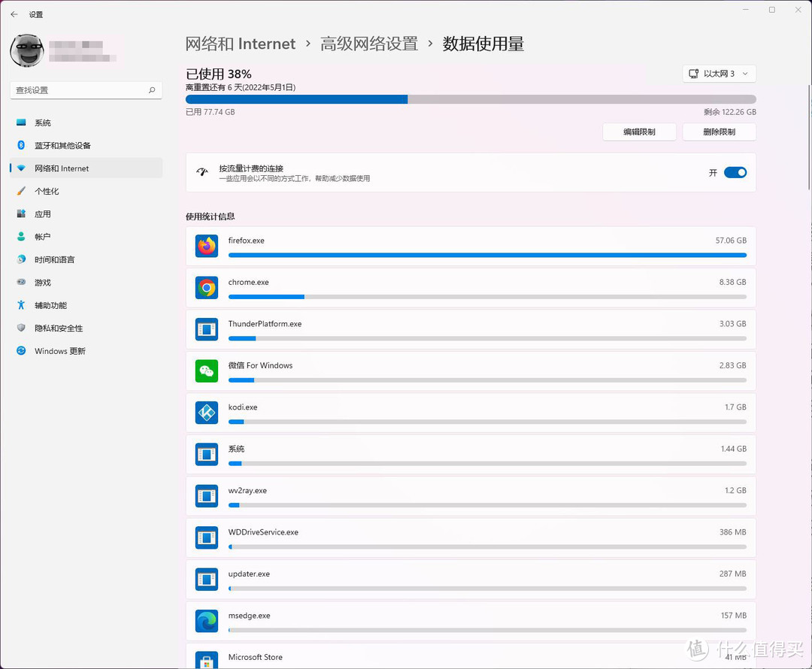812x669 pixels.
Task: Open the 以太网 3 network dropdown
Action: (x=719, y=74)
